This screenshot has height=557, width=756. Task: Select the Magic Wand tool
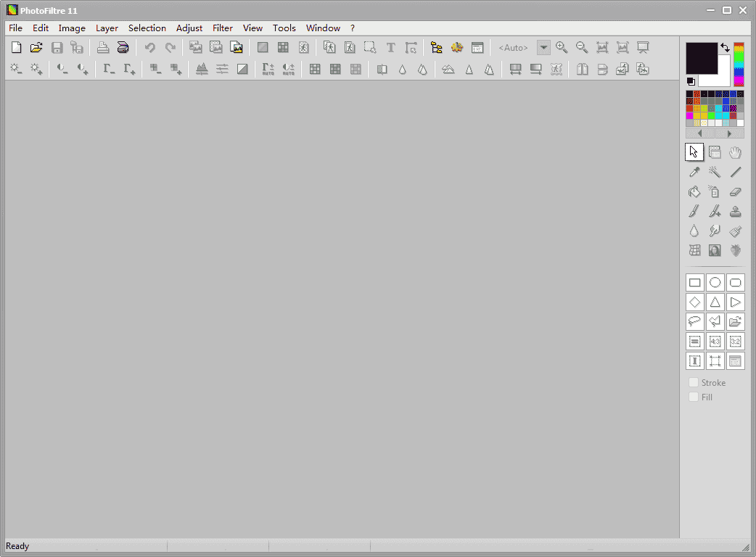[x=715, y=172]
